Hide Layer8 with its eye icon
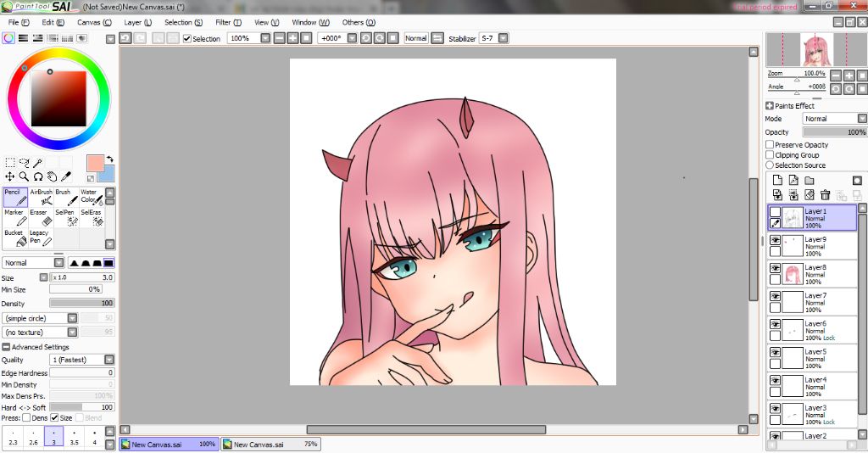The image size is (868, 453). (x=775, y=269)
